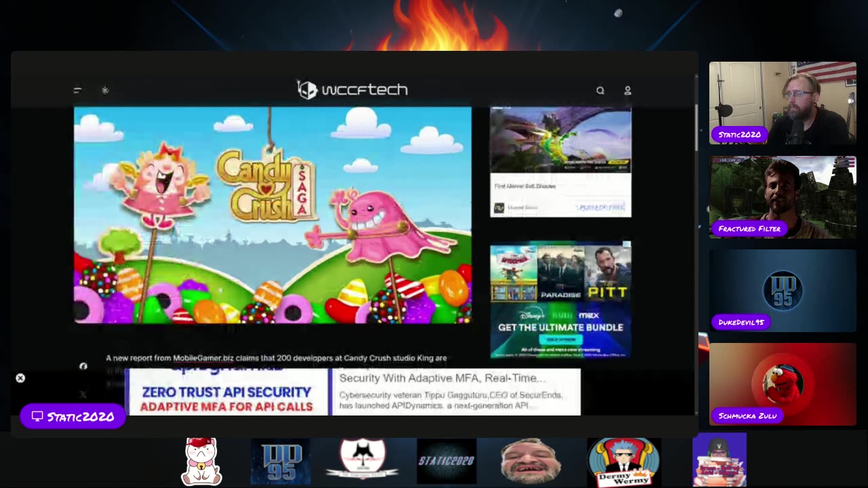Click the browser page vertical scrollbar

(x=696, y=127)
